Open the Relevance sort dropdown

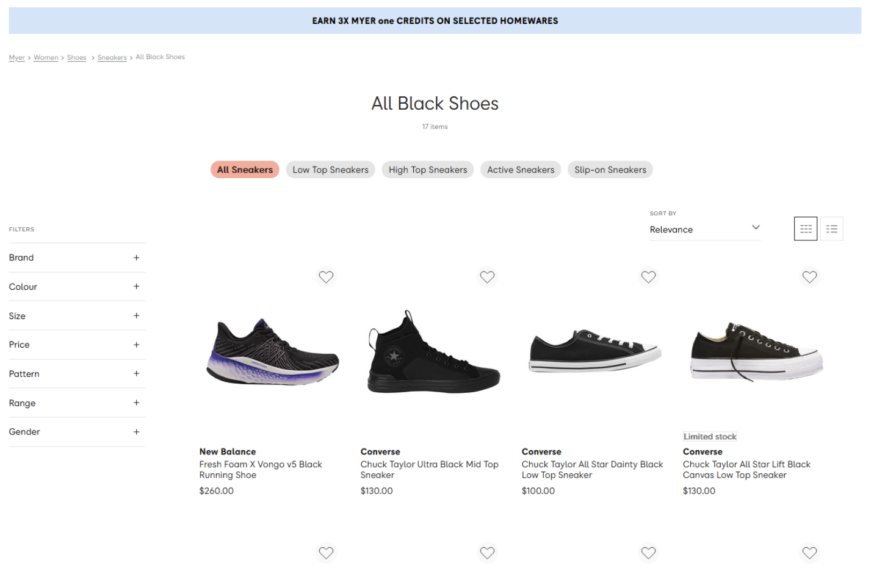coord(704,229)
